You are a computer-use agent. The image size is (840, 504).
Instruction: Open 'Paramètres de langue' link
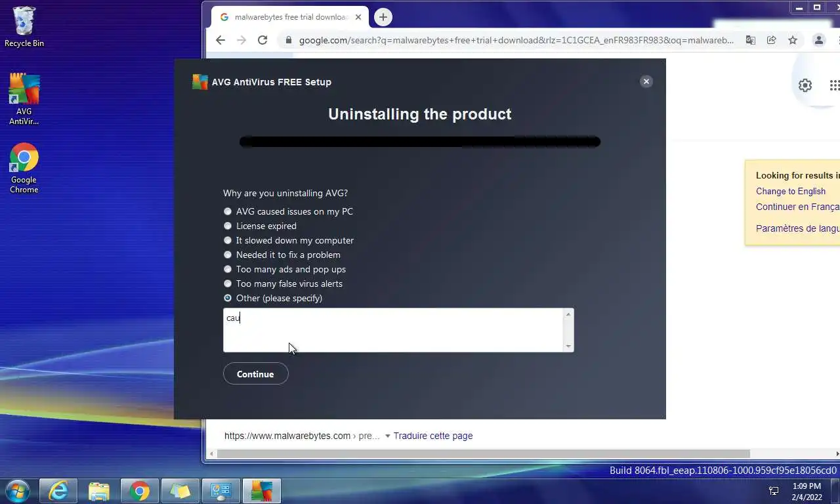coord(797,228)
